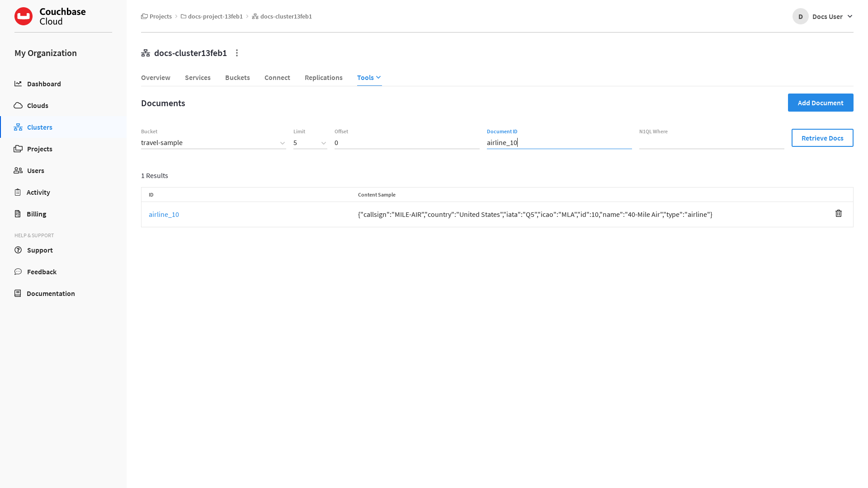Open the Documentation sidebar icon
Image resolution: width=868 pixels, height=488 pixels.
18,293
